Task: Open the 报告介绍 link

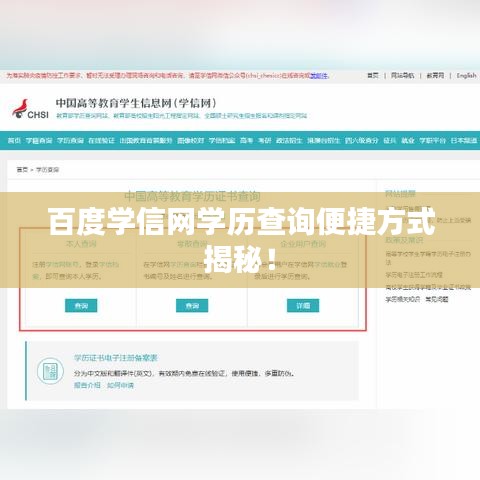Action: coord(87,385)
